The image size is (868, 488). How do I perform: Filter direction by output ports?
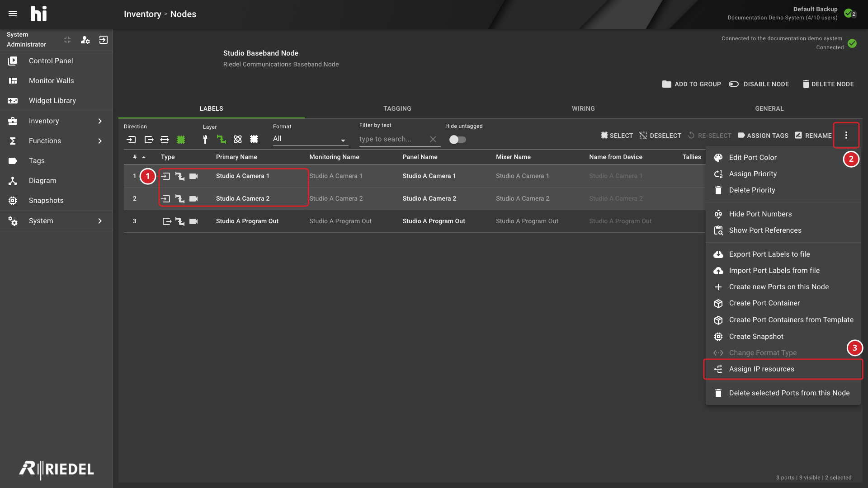[149, 140]
